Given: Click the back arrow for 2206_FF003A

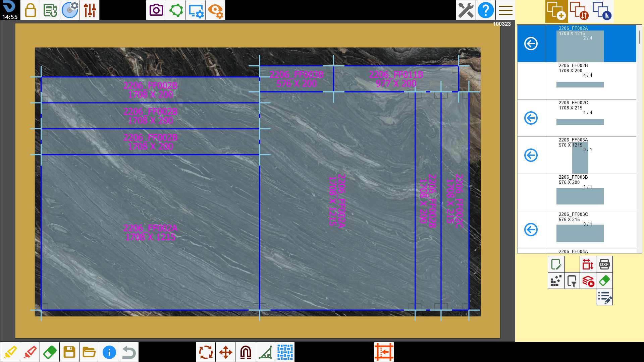Looking at the screenshot, I should [x=531, y=155].
